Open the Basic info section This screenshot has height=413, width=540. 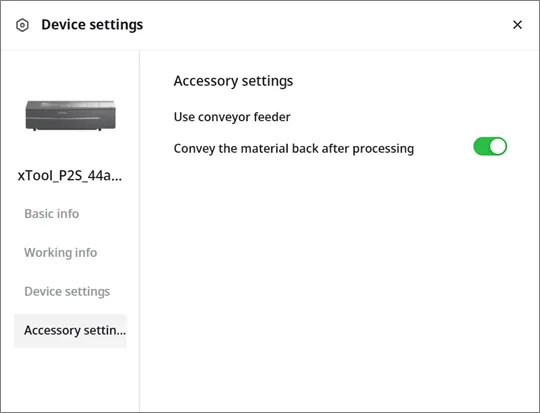[52, 214]
